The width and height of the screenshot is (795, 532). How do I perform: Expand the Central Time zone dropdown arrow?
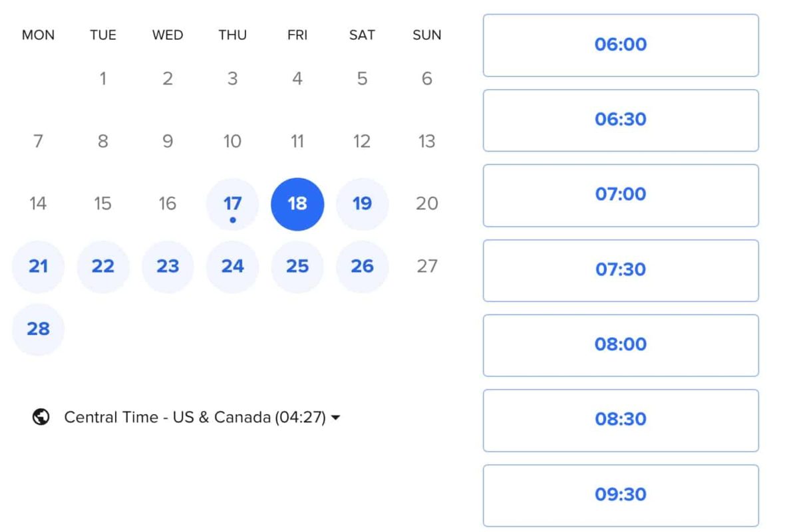pyautogui.click(x=336, y=418)
